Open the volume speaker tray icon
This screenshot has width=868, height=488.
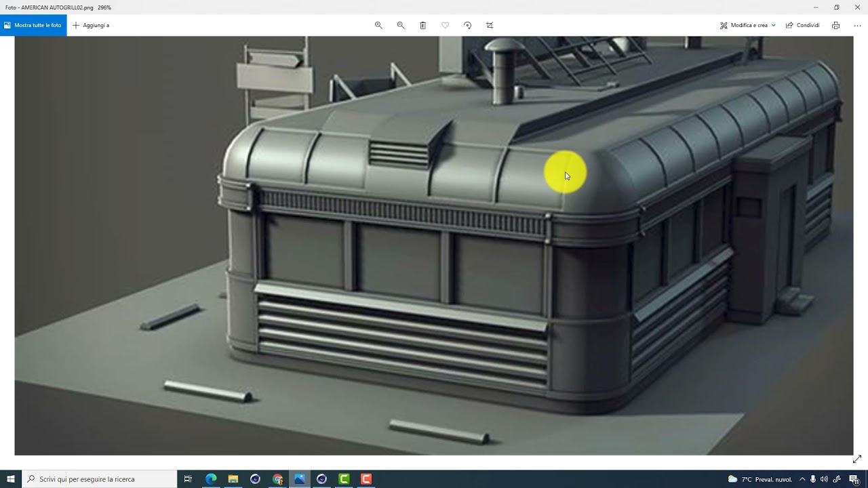[x=824, y=479]
